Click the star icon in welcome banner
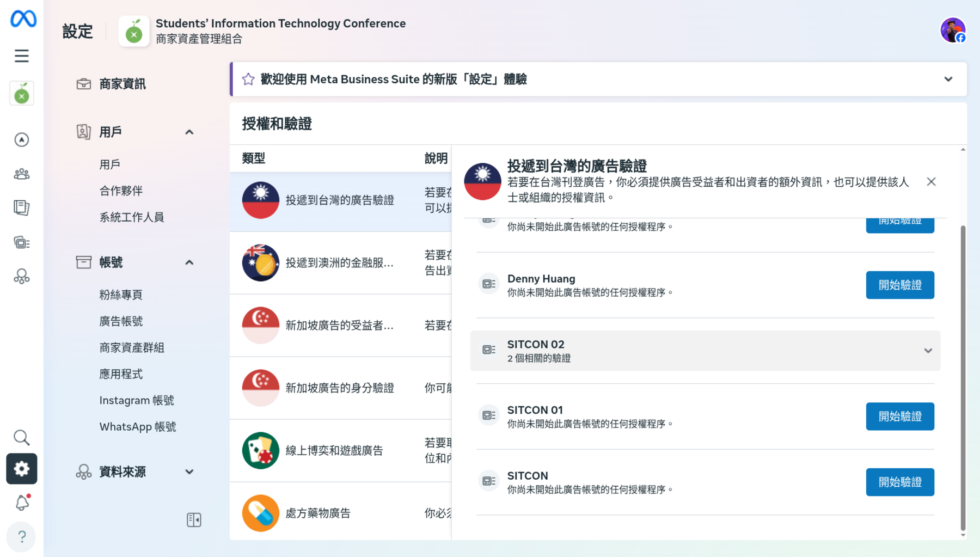 (x=248, y=79)
